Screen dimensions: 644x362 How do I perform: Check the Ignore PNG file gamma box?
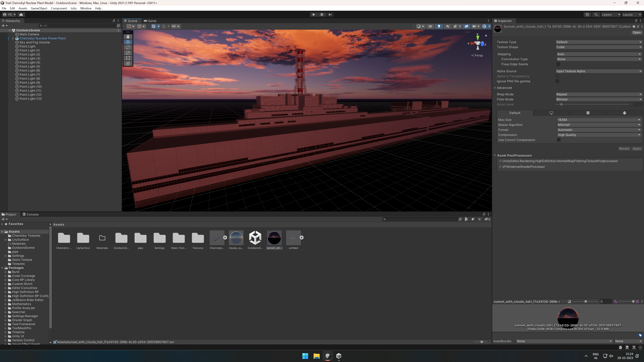557,81
